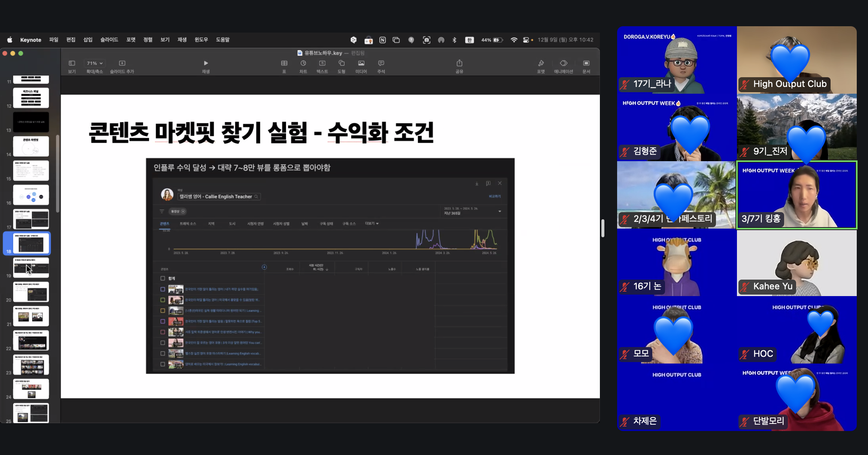The height and width of the screenshot is (455, 868).
Task: Open the 도형 shapes menu
Action: (341, 66)
